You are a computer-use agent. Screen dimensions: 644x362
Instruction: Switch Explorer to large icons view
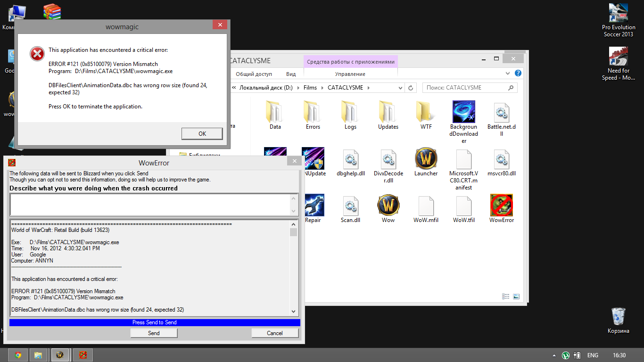(x=516, y=296)
